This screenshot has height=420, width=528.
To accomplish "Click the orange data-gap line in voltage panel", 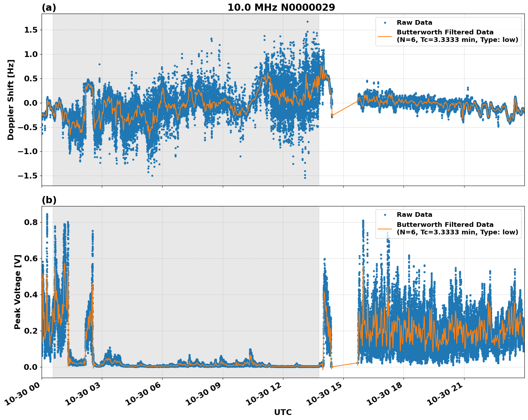I will click(345, 365).
